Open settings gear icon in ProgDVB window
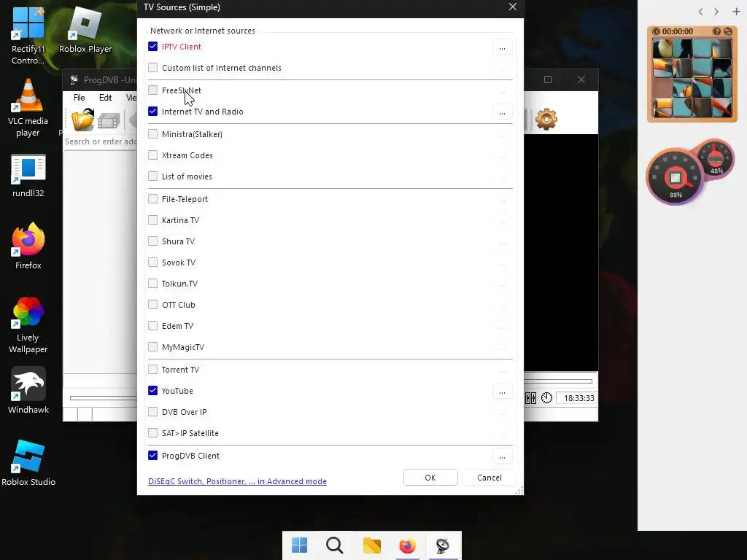This screenshot has height=560, width=747. (x=546, y=119)
